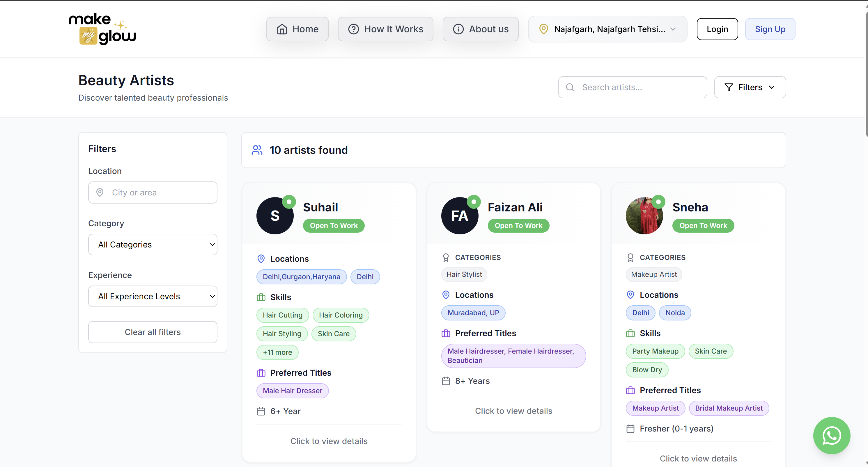Go to the Home menu item

point(297,29)
